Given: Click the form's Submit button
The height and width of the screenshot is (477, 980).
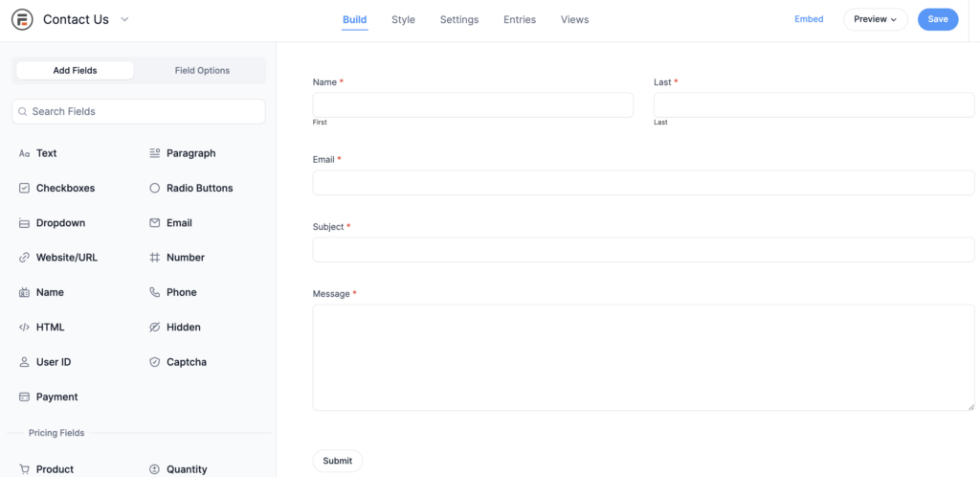Looking at the screenshot, I should [338, 461].
